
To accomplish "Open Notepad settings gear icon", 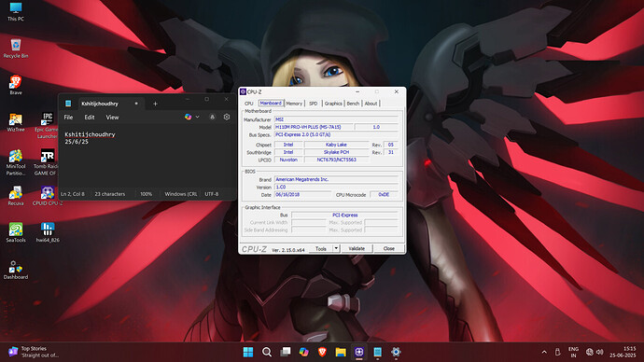I will 227,117.
